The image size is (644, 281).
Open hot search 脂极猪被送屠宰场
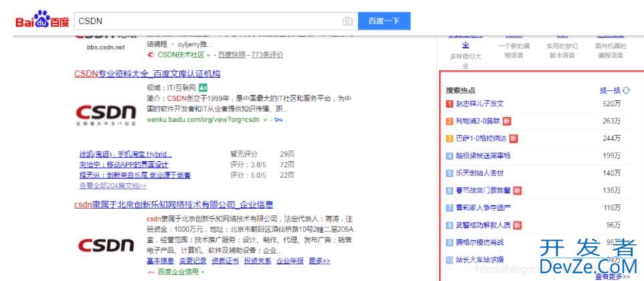pyautogui.click(x=483, y=156)
